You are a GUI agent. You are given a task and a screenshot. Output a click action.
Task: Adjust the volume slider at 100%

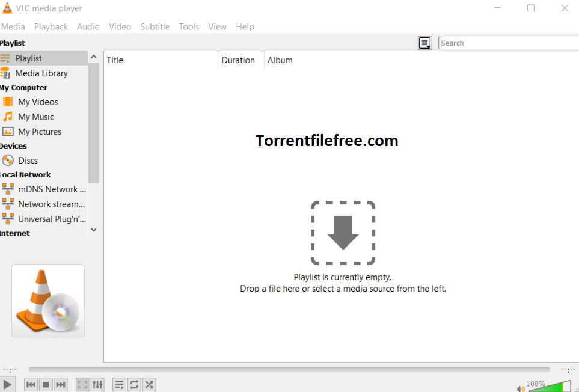coord(550,386)
